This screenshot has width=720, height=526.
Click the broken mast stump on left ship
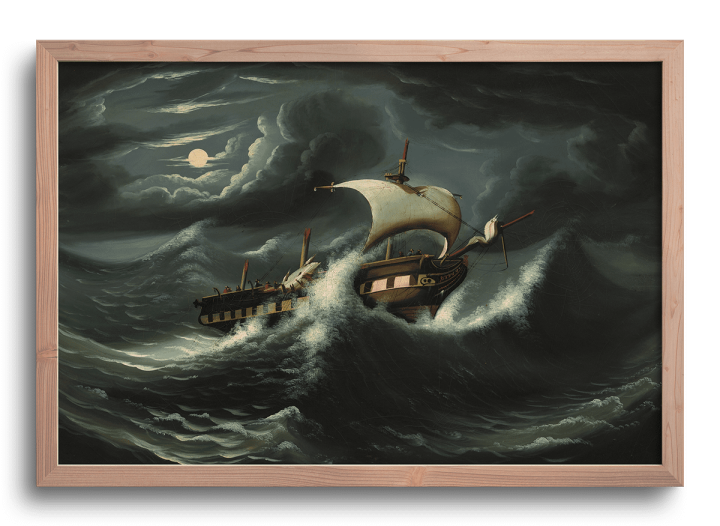coord(305,245)
